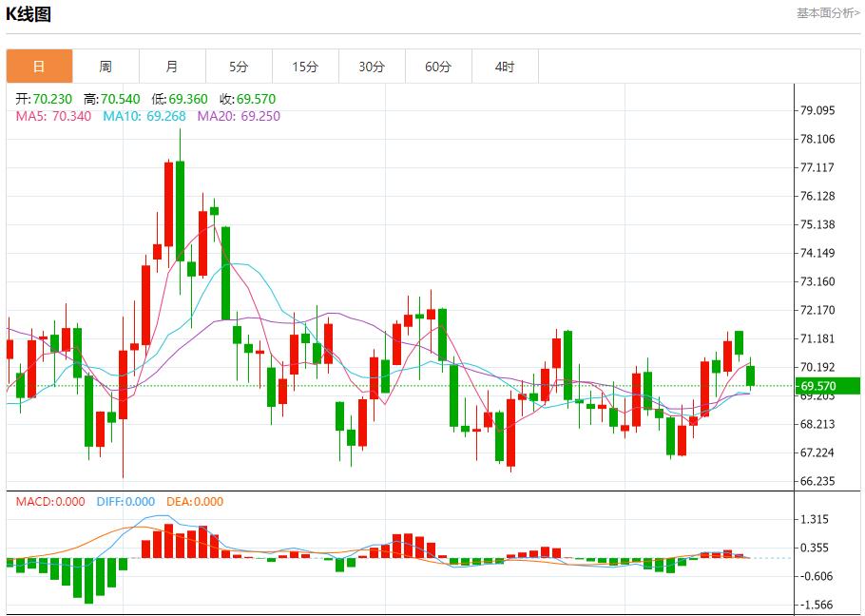Click the MA10 69.268 indicator label
865x616 pixels.
click(x=144, y=116)
